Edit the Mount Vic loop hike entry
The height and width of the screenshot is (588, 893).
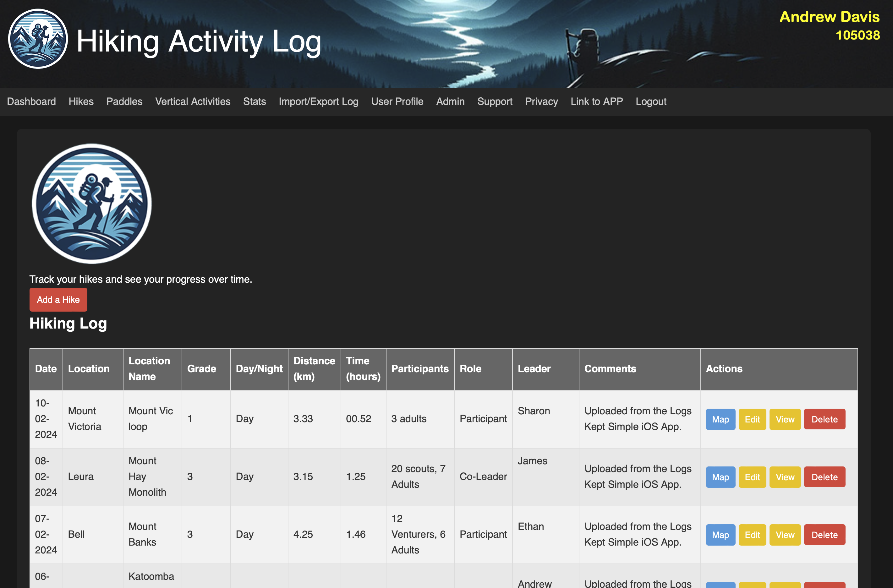[752, 419]
